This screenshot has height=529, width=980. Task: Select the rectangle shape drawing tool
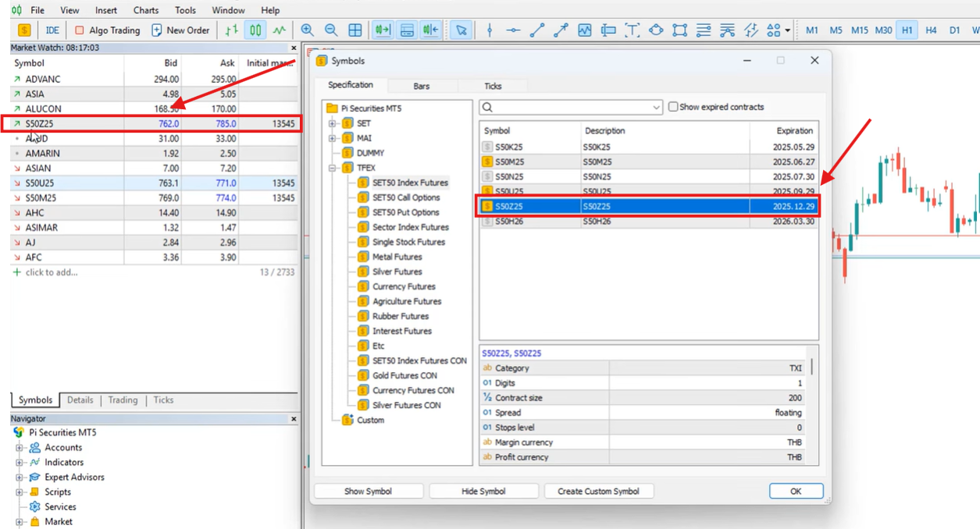pos(680,30)
